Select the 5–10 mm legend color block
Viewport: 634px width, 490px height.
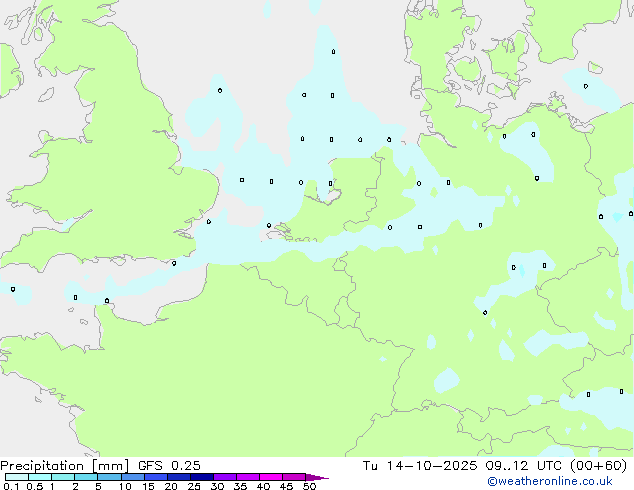109,477
